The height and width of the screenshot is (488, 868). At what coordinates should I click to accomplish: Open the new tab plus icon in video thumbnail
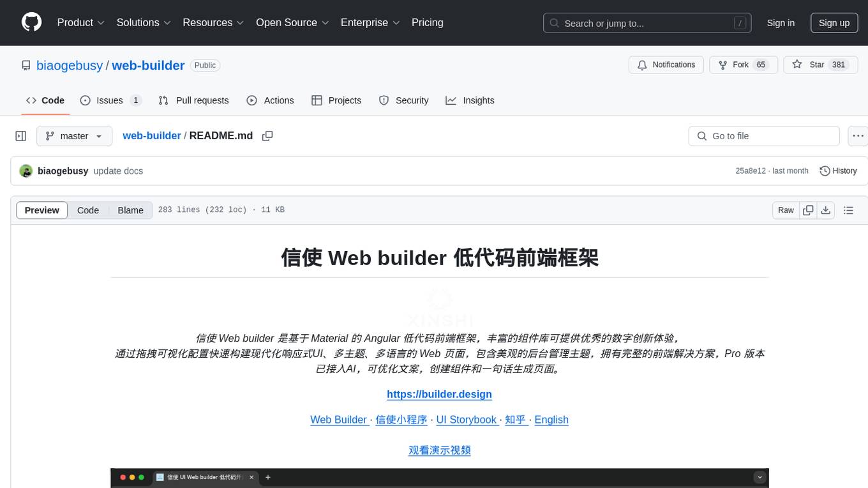(x=268, y=477)
